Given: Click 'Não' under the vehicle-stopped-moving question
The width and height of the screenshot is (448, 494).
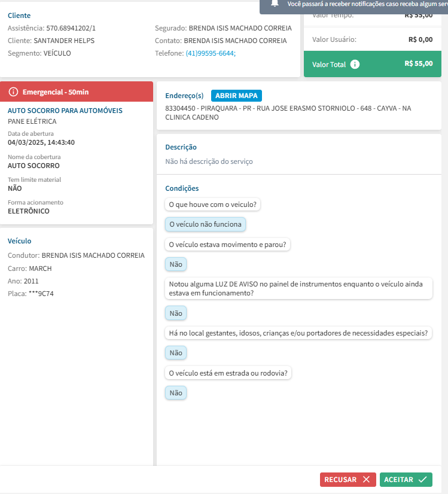Looking at the screenshot, I should coord(176,264).
